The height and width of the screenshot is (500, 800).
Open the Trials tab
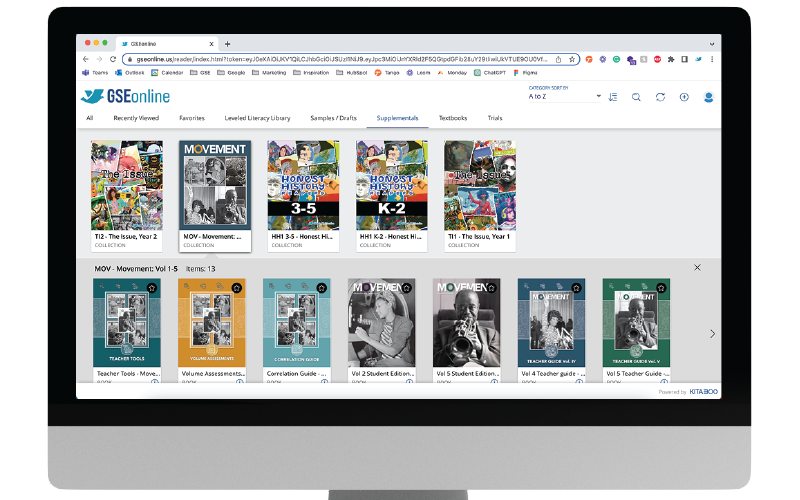[x=495, y=118]
